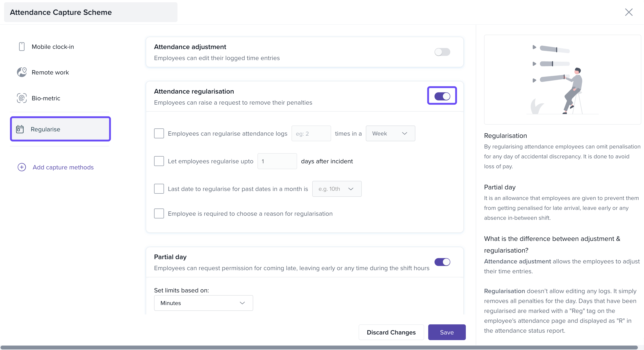Tick the 'required to choose a reason' checkbox
This screenshot has width=644, height=350.
(159, 214)
